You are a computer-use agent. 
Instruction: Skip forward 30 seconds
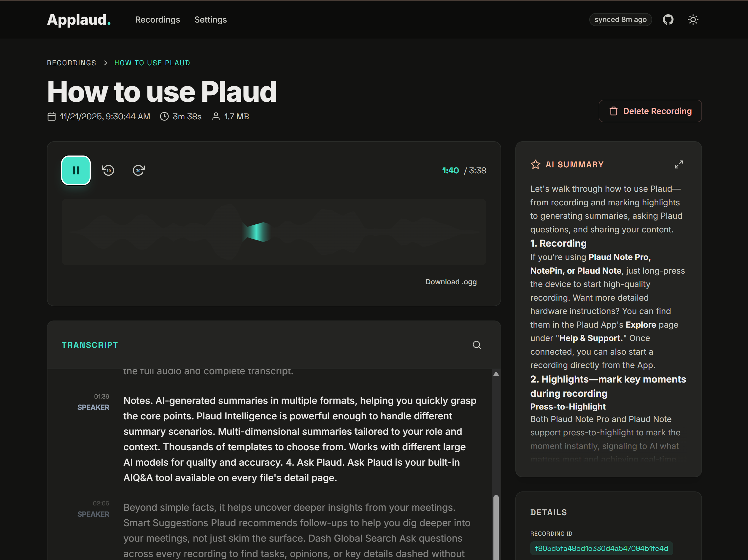tap(138, 170)
